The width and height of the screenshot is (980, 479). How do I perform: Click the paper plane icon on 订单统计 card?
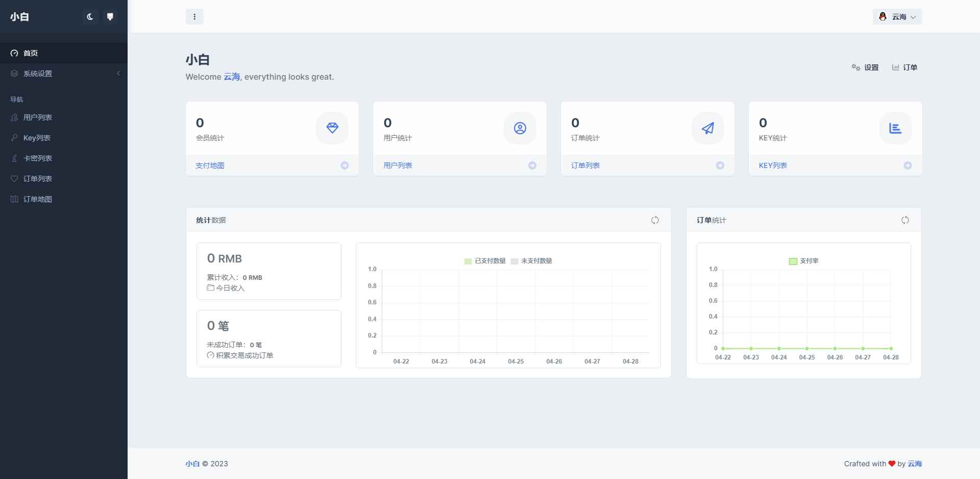(x=707, y=128)
